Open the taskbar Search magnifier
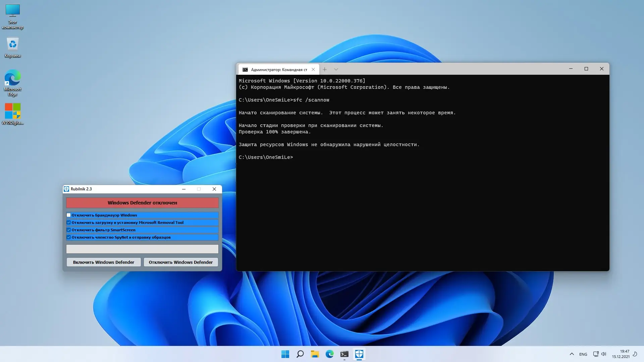Image resolution: width=644 pixels, height=362 pixels. point(300,354)
